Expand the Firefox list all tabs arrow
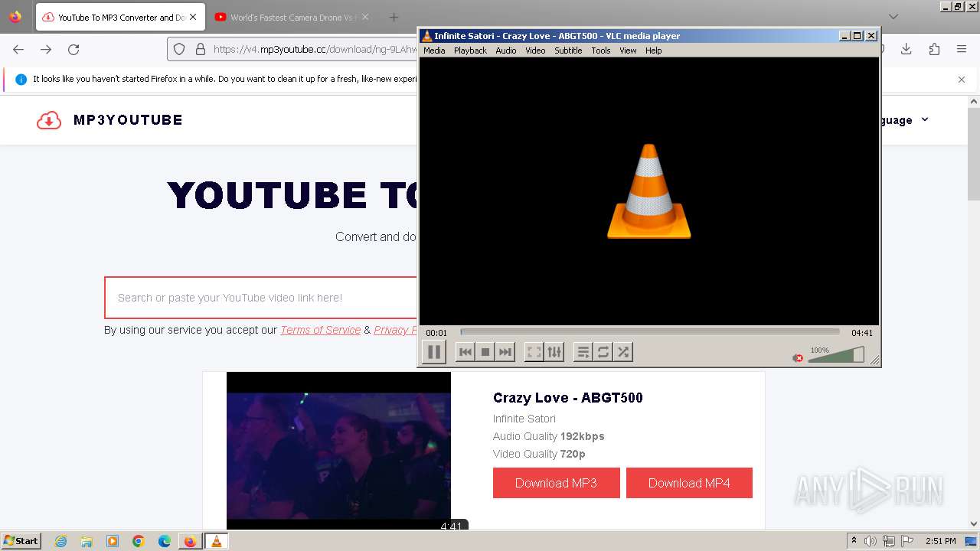The image size is (980, 551). (x=893, y=17)
